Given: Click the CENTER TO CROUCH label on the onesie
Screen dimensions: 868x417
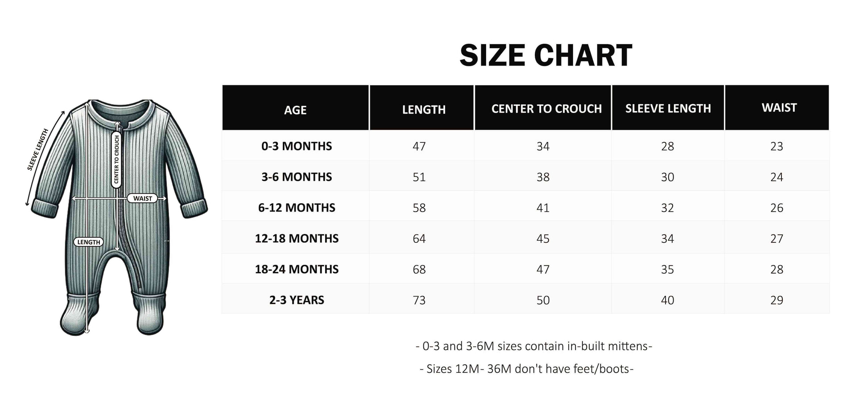Looking at the screenshot, I should [x=116, y=160].
